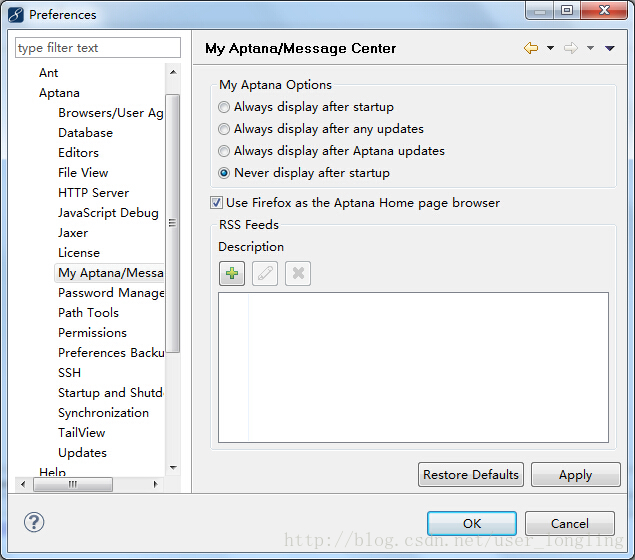Viewport: 635px width, 560px height.
Task: Open Updates preferences page
Action: [x=82, y=453]
